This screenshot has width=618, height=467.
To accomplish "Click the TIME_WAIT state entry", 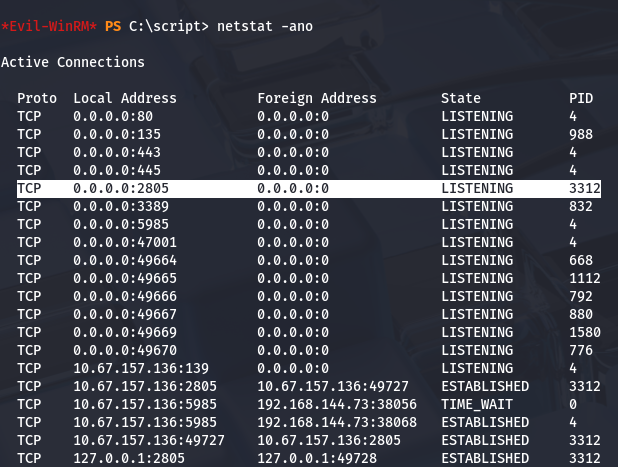I will coord(477,404).
